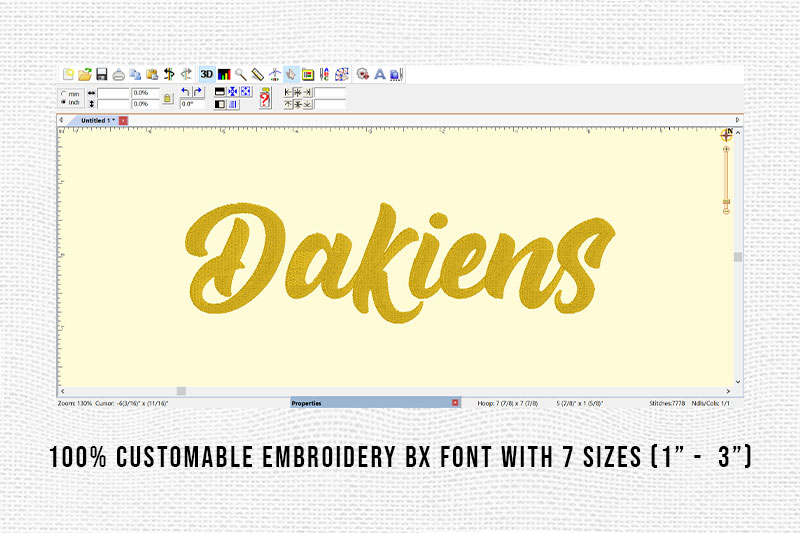Click the width percentage field
800x533 pixels.
click(x=145, y=93)
